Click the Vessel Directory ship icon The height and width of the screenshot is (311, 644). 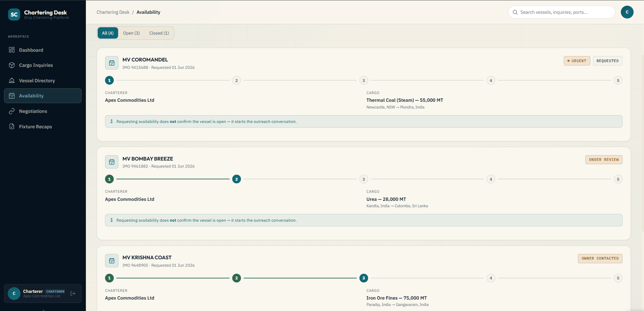tap(12, 81)
